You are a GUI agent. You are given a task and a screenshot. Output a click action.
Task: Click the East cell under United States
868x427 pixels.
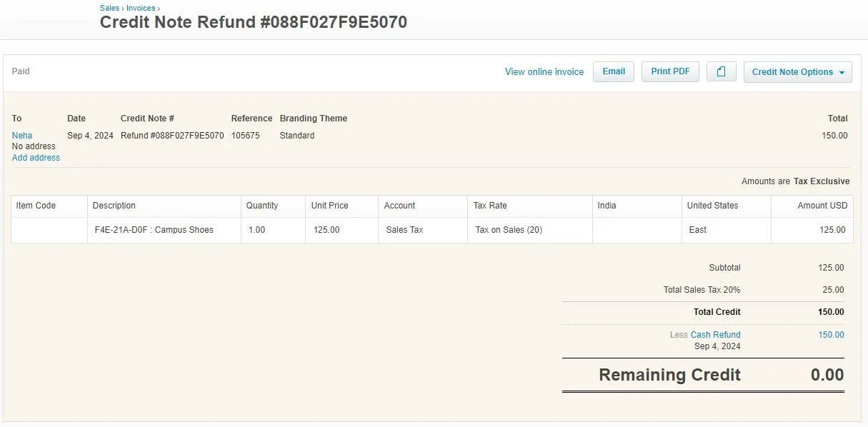[x=726, y=230]
